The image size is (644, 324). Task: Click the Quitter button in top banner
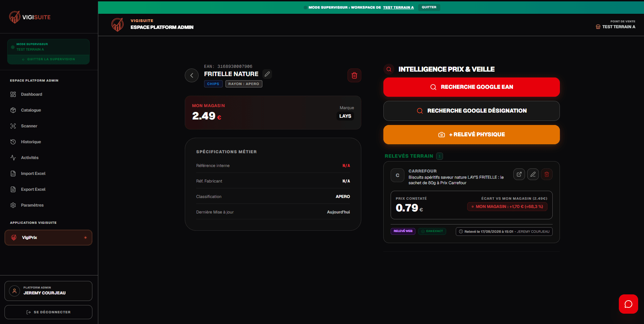pyautogui.click(x=429, y=7)
